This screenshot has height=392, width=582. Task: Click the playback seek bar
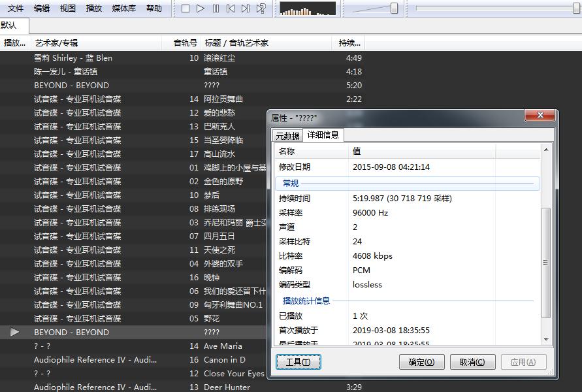pos(493,8)
